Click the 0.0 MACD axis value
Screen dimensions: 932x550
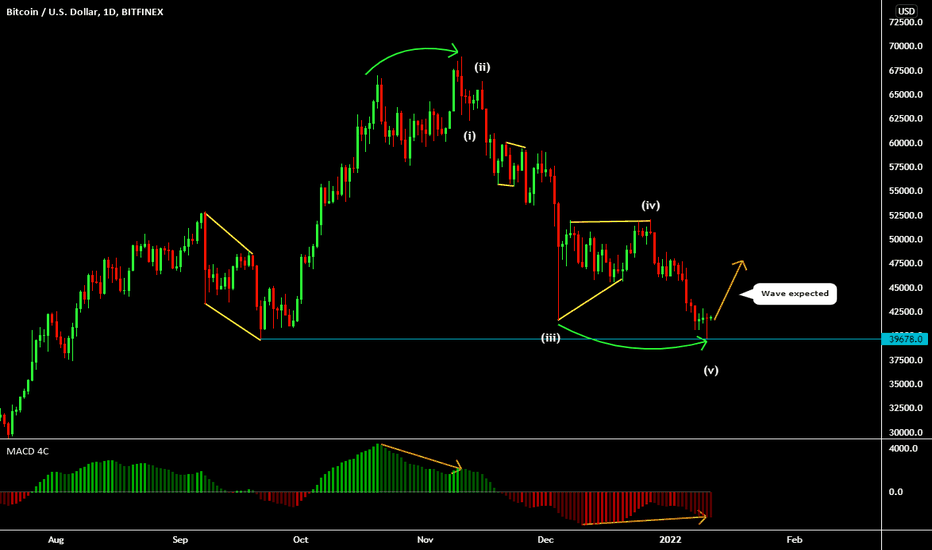pos(896,492)
